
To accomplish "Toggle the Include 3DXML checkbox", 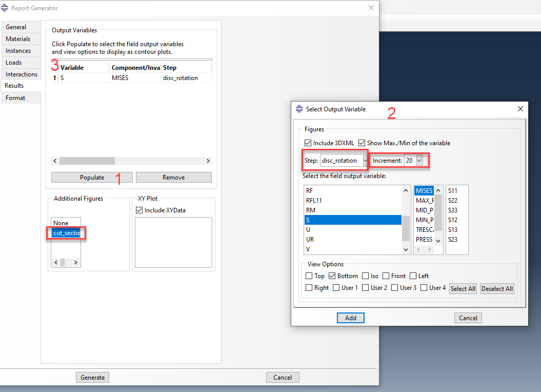I will tap(308, 143).
